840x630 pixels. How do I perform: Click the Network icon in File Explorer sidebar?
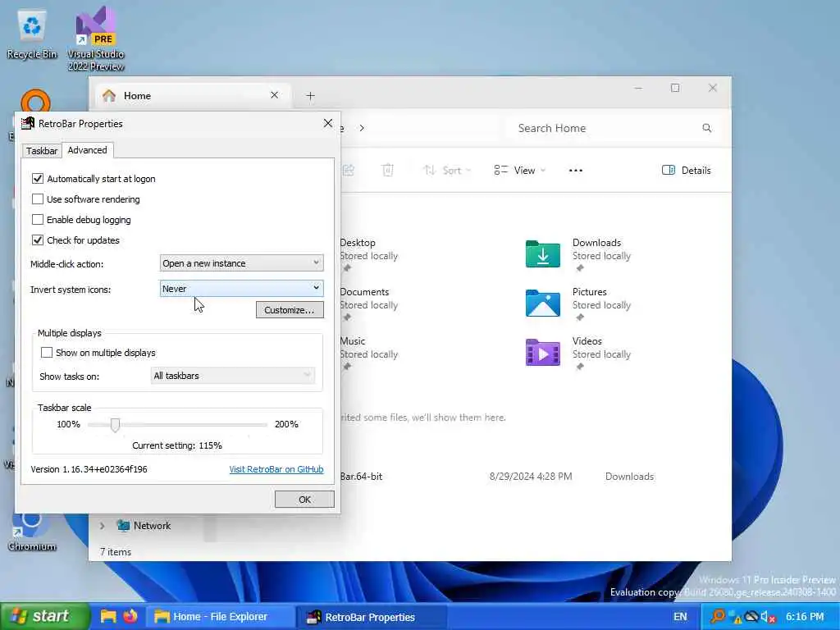(123, 526)
